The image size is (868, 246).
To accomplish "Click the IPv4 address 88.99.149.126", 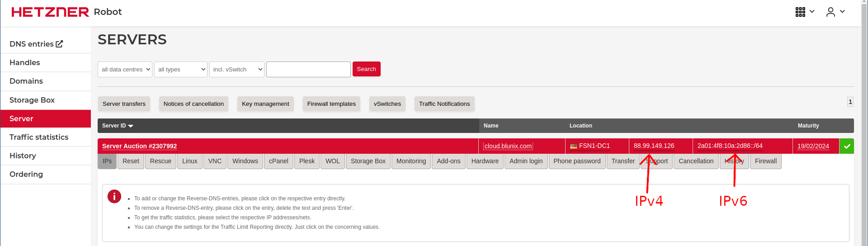I will (654, 146).
